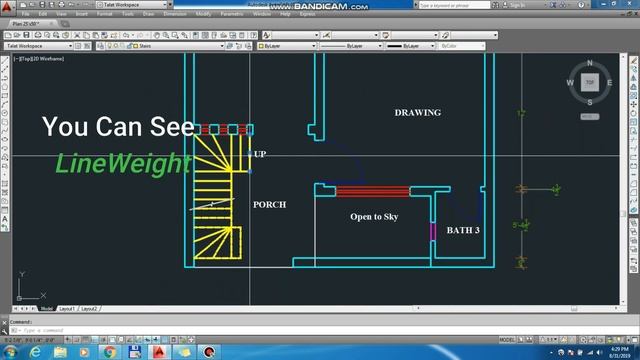This screenshot has width=640, height=360.
Task: Click the Plot printer icon in Standard toolbar
Action: tap(38, 36)
